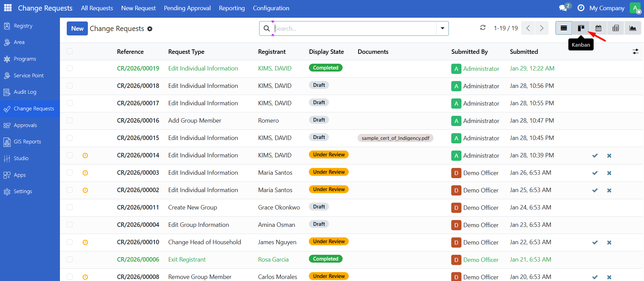
Task: Open Service Point in the sidebar
Action: click(x=30, y=76)
